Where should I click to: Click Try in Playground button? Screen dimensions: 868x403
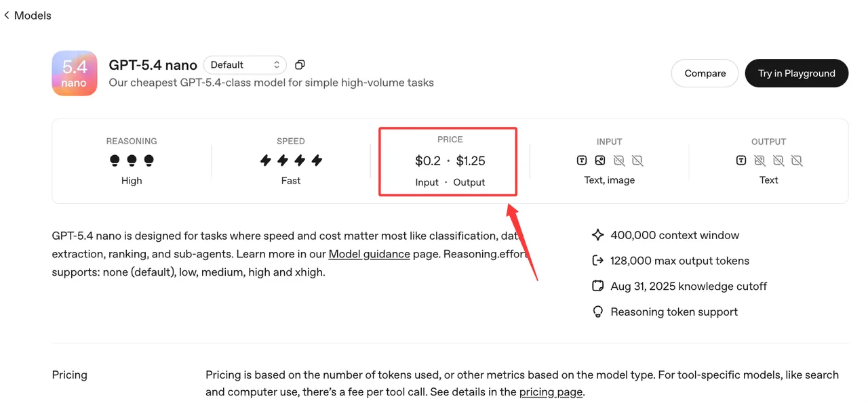click(x=796, y=73)
